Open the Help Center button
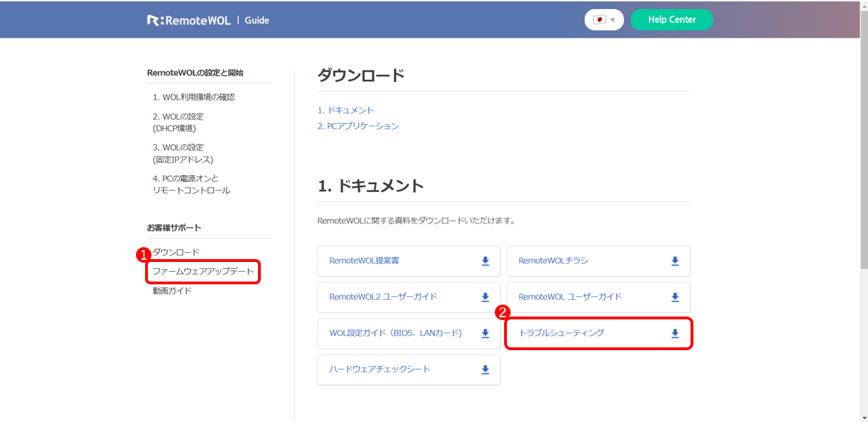Image resolution: width=868 pixels, height=423 pixels. point(672,20)
